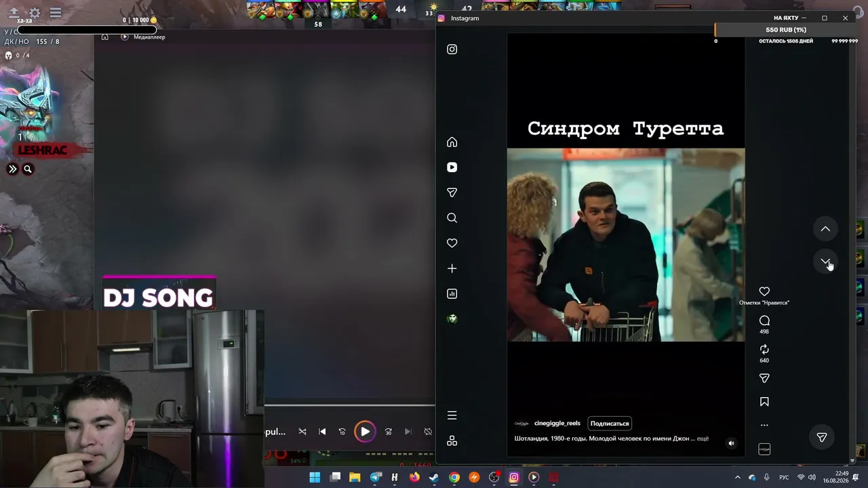The height and width of the screenshot is (488, 868).
Task: Open Instagram direct messages from sidebar
Action: [452, 192]
